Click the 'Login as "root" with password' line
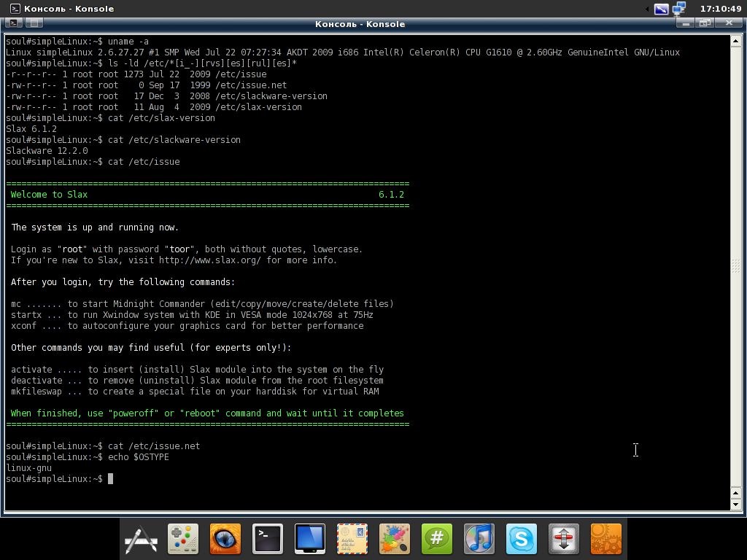747x560 pixels. click(x=187, y=249)
